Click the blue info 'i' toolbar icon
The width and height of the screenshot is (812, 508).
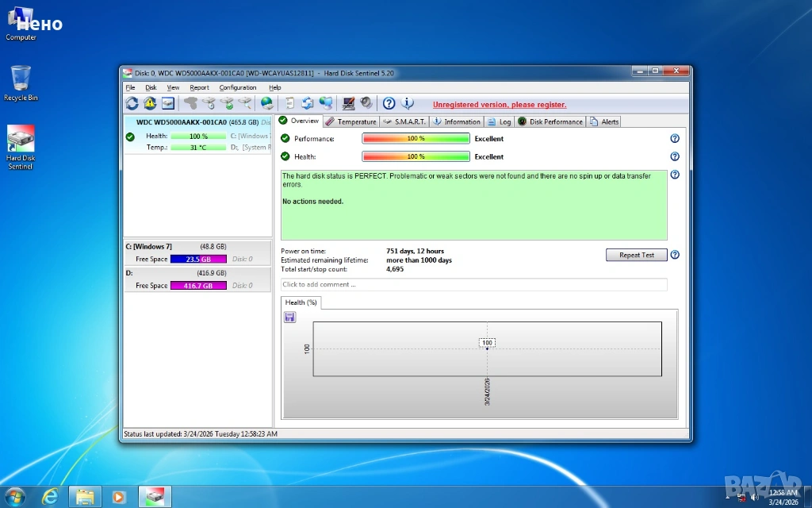coord(408,103)
